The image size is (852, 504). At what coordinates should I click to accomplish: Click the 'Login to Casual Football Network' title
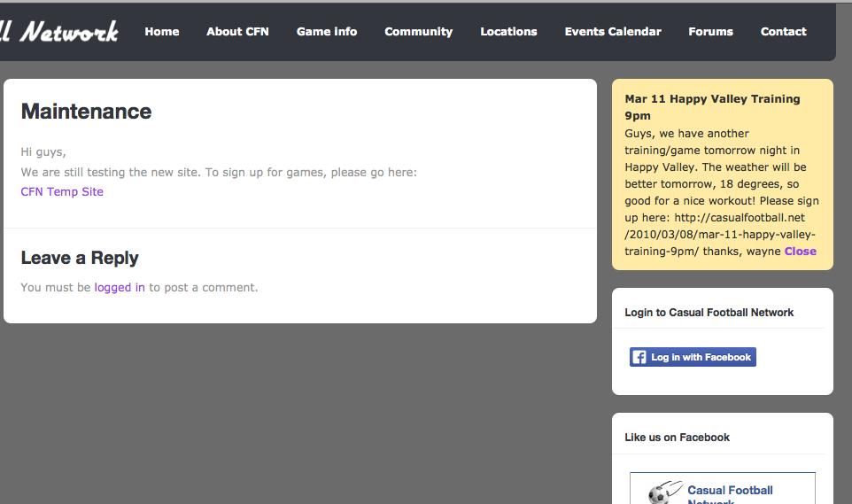coord(709,312)
